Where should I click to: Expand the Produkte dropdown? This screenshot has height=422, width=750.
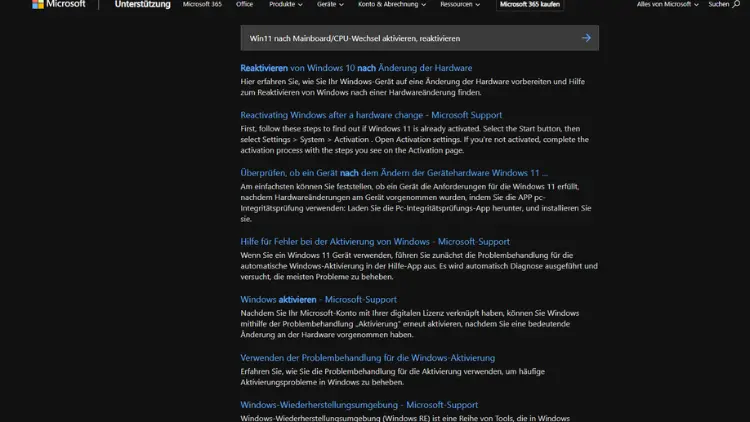pos(286,4)
